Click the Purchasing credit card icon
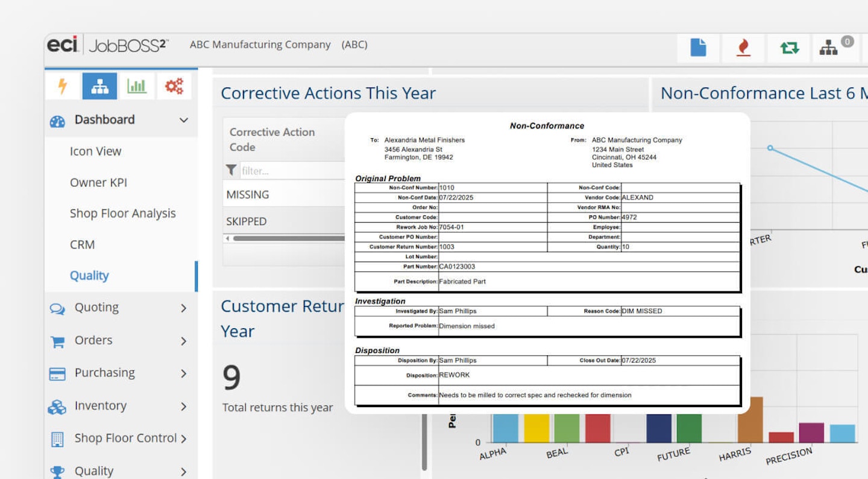 click(x=57, y=374)
